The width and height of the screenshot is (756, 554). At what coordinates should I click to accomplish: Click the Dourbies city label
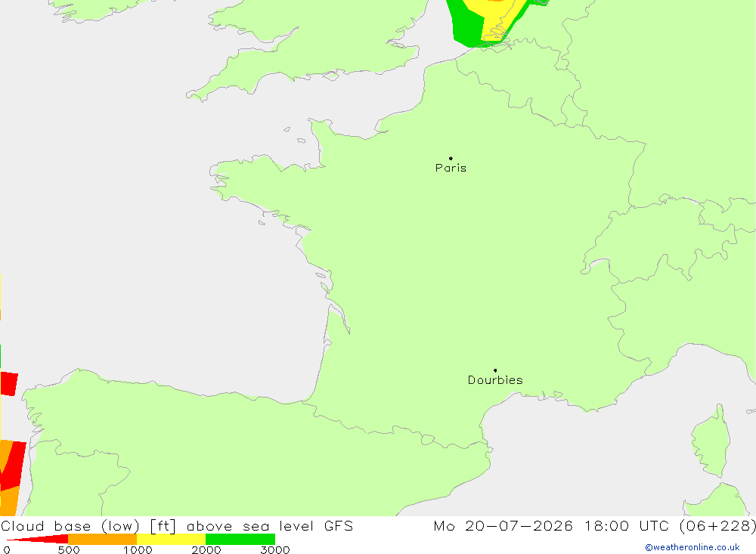(495, 380)
